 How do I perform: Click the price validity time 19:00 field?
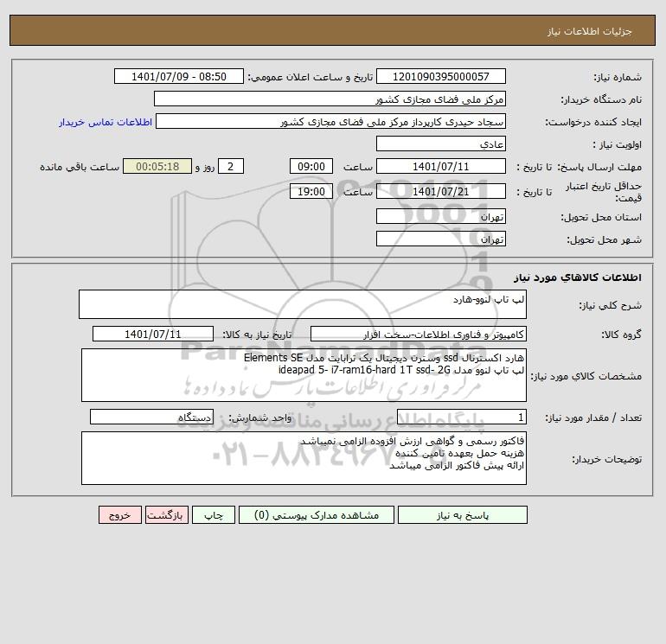(x=311, y=191)
